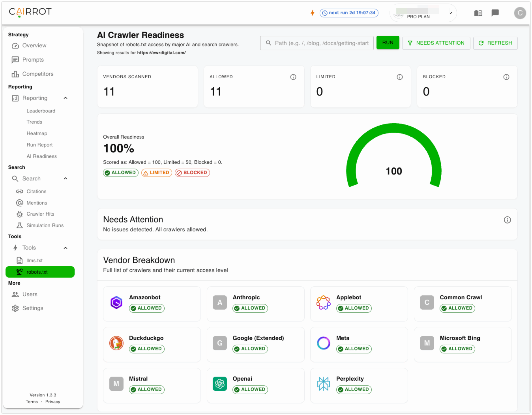Click the Perplexity vendor logo
The image size is (532, 415).
click(323, 384)
